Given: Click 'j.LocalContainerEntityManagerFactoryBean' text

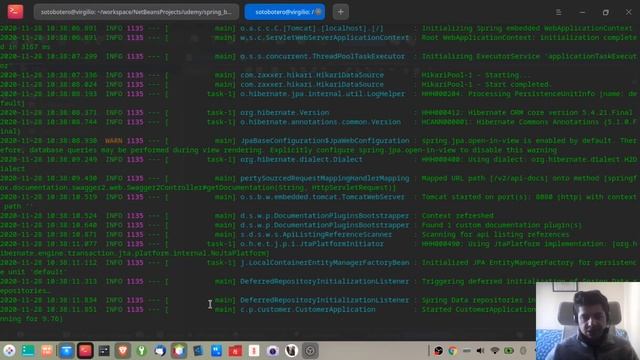Looking at the screenshot, I should [324, 263].
